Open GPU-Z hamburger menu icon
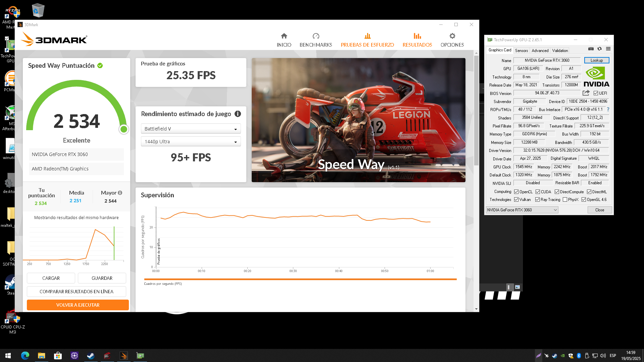Image resolution: width=644 pixels, height=362 pixels. [608, 49]
